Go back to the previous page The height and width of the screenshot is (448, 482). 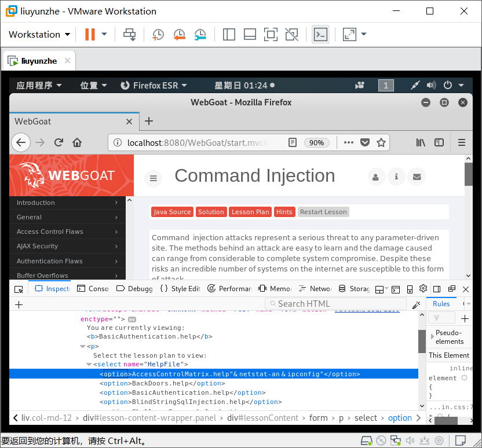pos(21,142)
